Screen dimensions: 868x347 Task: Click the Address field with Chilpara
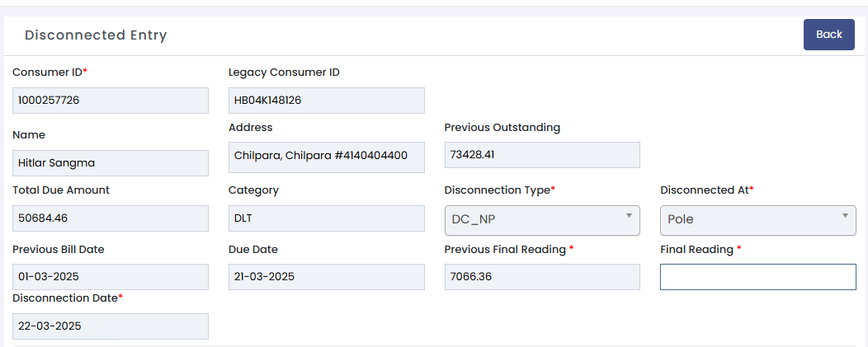click(x=327, y=157)
